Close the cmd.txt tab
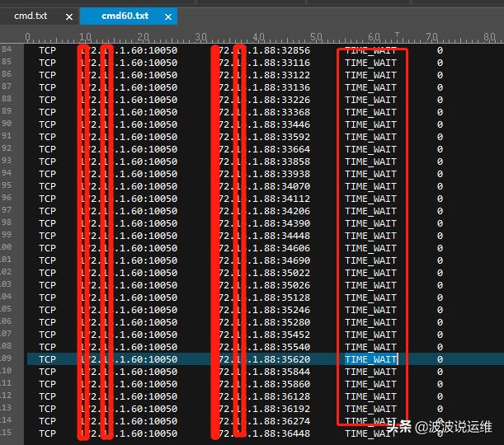 [68, 16]
